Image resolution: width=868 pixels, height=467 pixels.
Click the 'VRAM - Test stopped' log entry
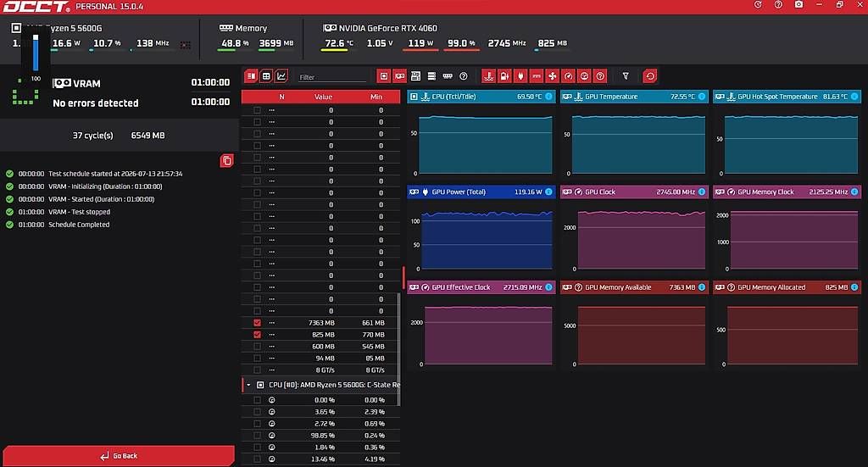coord(79,212)
